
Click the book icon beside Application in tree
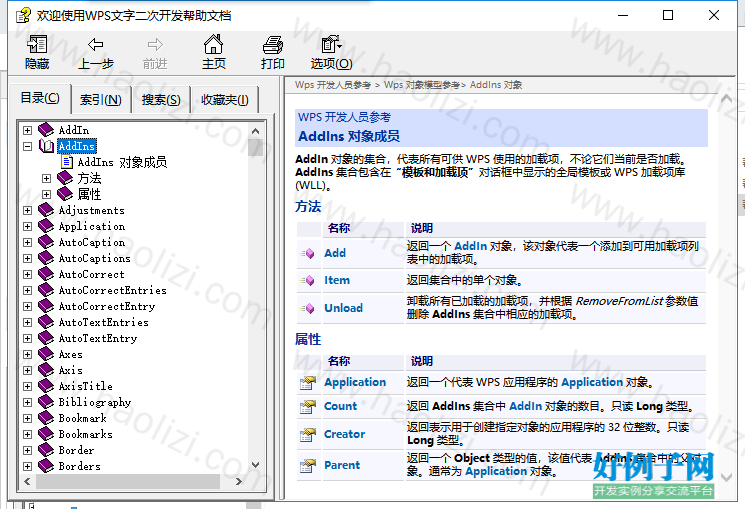46,226
